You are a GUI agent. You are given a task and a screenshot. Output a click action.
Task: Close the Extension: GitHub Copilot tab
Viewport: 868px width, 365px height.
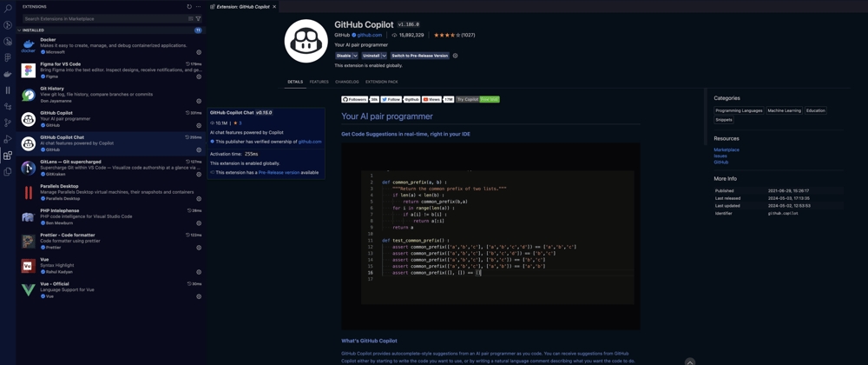[274, 7]
